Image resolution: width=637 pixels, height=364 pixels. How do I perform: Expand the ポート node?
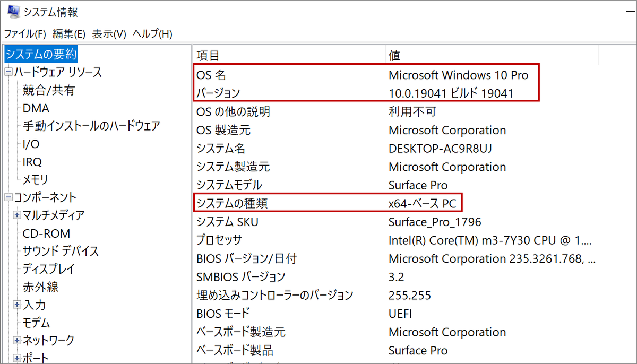click(x=18, y=358)
